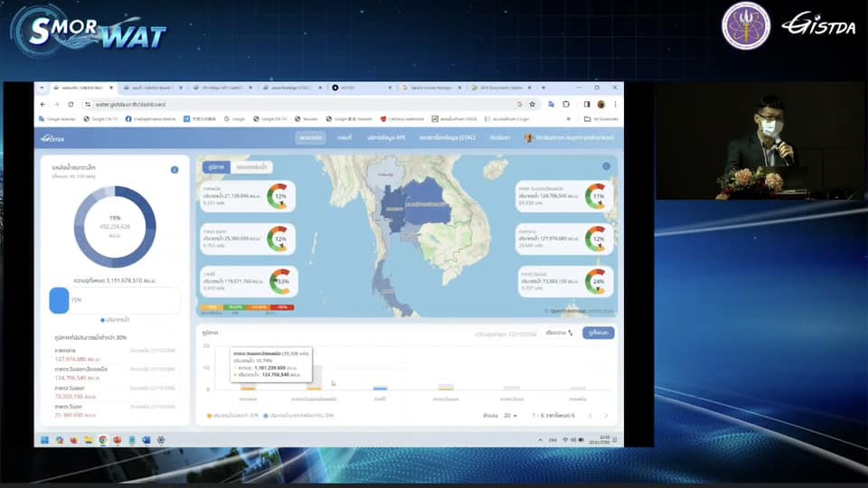Click the GISTDA logo in site header
The height and width of the screenshot is (488, 868).
coord(52,138)
